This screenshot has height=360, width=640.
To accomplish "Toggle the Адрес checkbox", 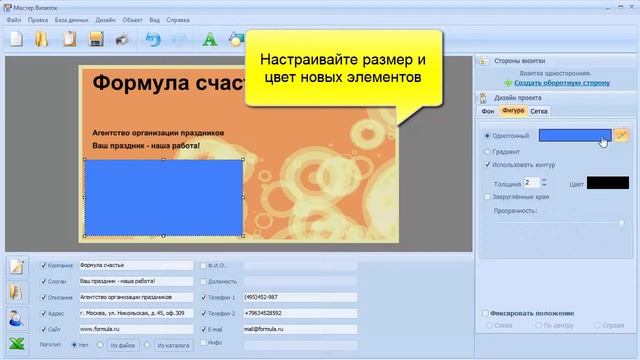I will coord(43,313).
